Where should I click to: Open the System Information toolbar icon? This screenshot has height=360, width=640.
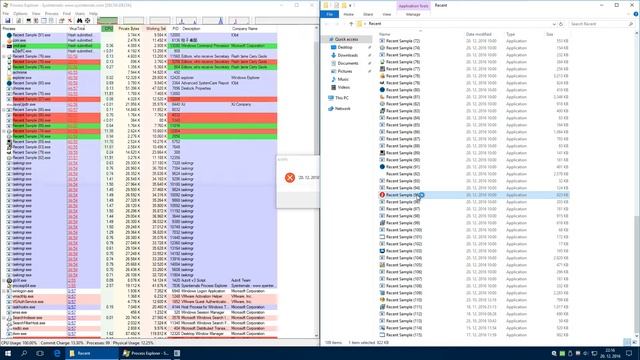point(29,20)
